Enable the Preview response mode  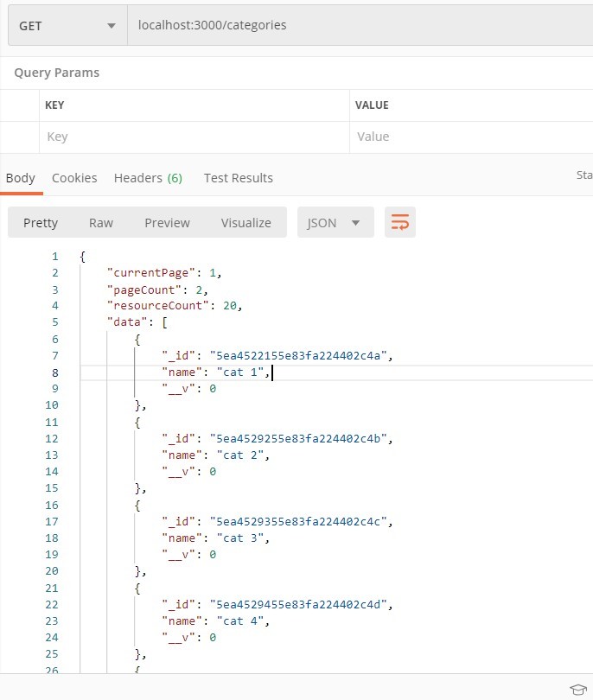point(167,222)
